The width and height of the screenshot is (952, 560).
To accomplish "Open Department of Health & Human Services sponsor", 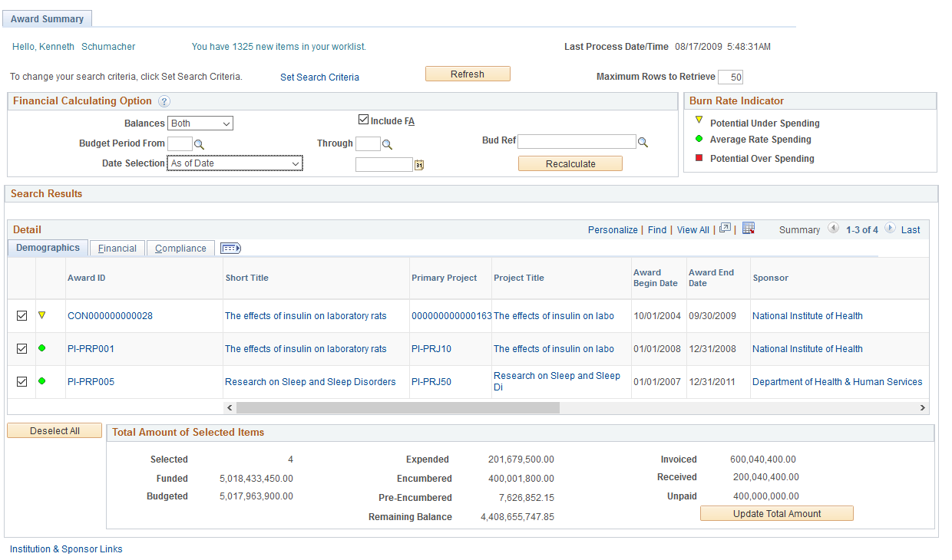I will click(x=838, y=382).
